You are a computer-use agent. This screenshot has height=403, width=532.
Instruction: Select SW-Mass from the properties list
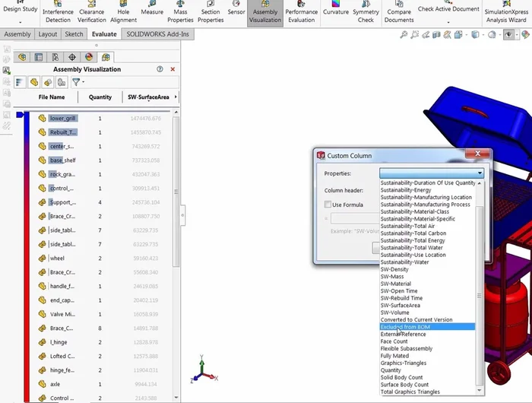[394, 277]
